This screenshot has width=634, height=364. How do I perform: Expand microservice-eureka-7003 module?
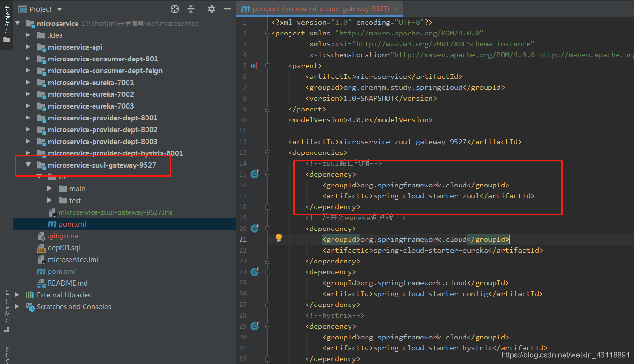[x=28, y=106]
